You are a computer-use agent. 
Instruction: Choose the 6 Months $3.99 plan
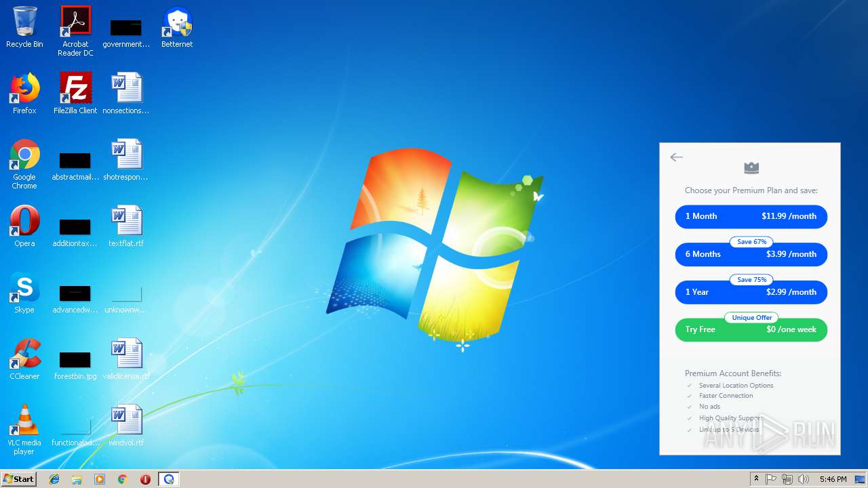click(x=751, y=254)
